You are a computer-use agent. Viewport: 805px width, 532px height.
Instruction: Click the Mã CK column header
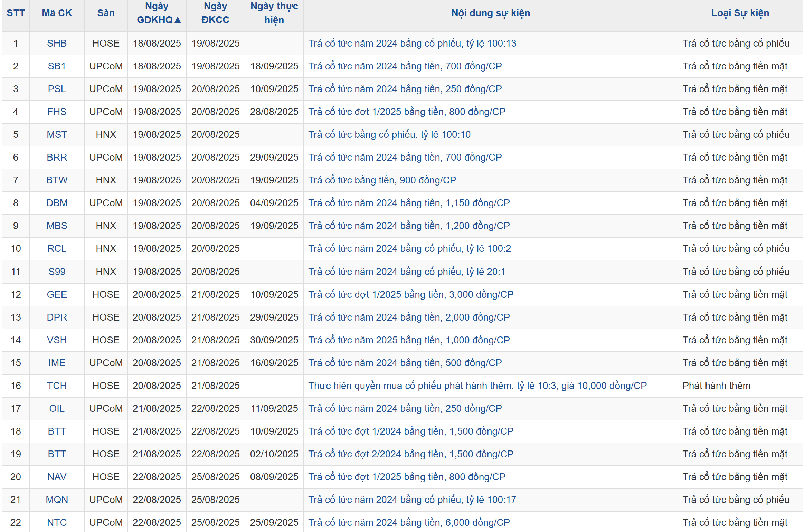[x=57, y=13]
